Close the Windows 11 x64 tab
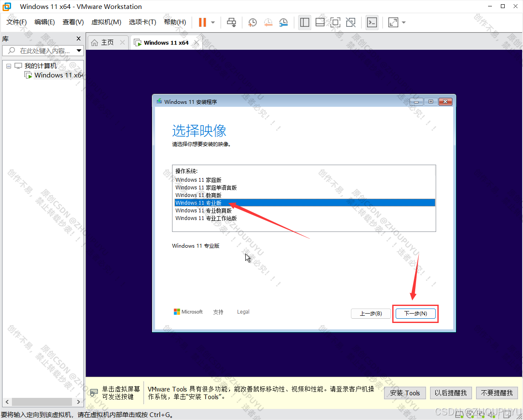The image size is (523, 420). [x=196, y=43]
